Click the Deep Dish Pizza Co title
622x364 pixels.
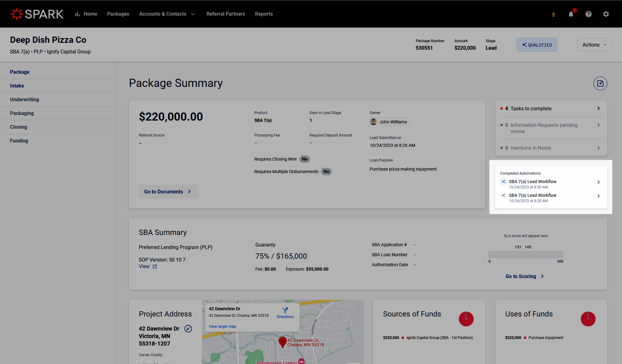tap(48, 40)
